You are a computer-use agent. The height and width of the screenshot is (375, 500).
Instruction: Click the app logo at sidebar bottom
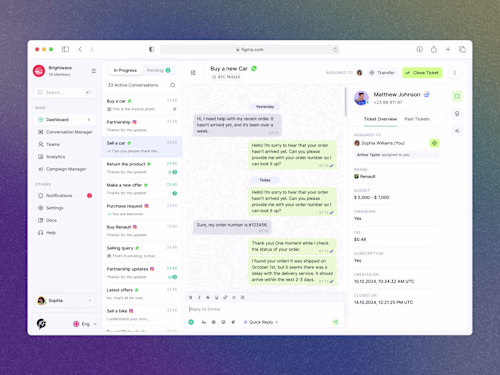pos(41,323)
